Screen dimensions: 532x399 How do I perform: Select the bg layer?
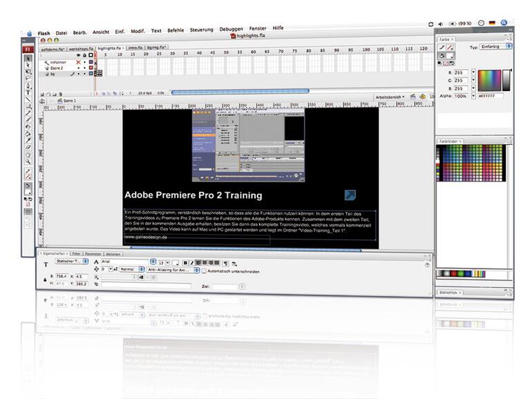coord(53,74)
